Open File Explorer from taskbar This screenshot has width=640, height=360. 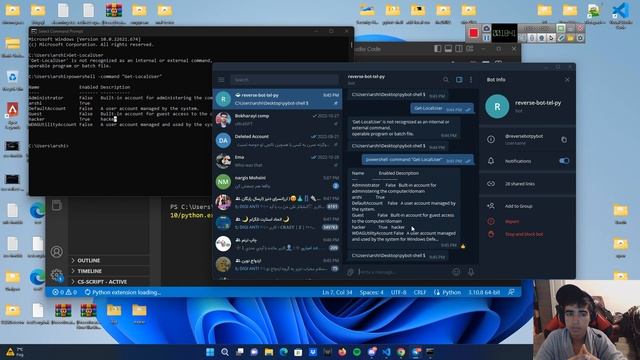(269, 352)
